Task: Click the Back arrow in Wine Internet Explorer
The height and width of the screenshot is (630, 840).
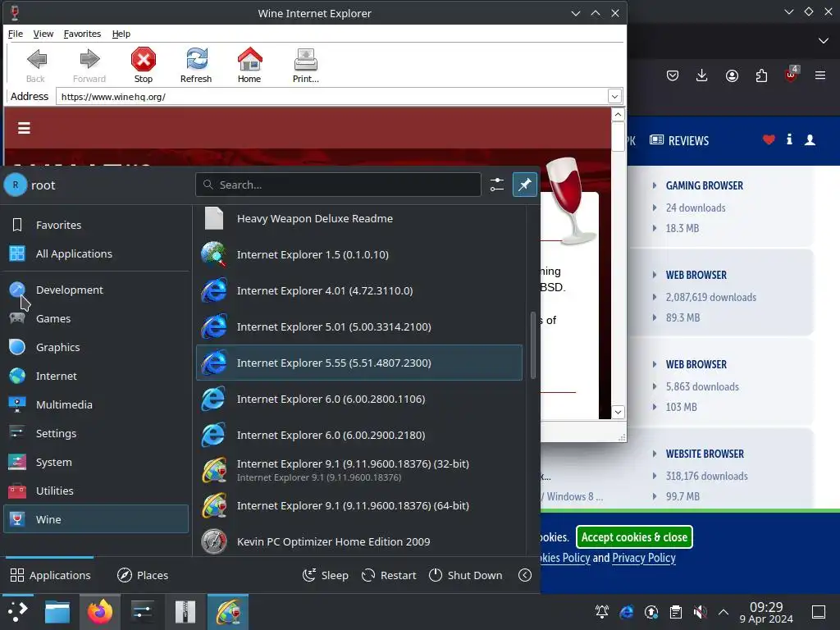Action: tap(36, 59)
